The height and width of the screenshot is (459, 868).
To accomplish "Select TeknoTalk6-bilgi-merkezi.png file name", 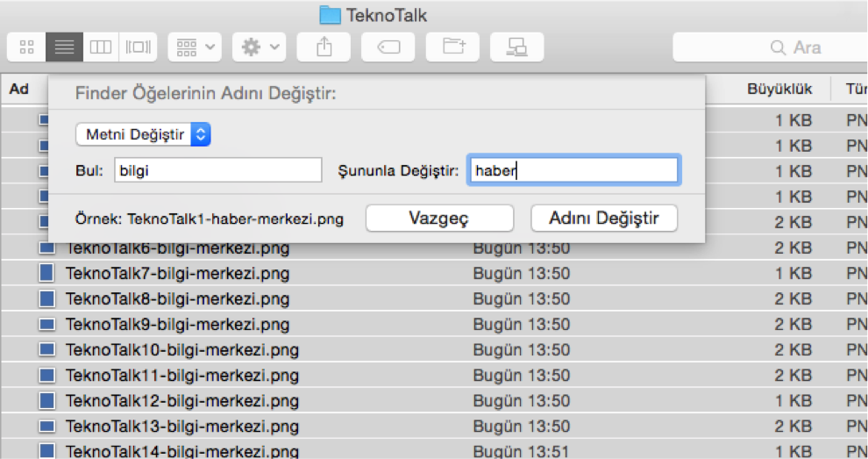I will tap(177, 247).
